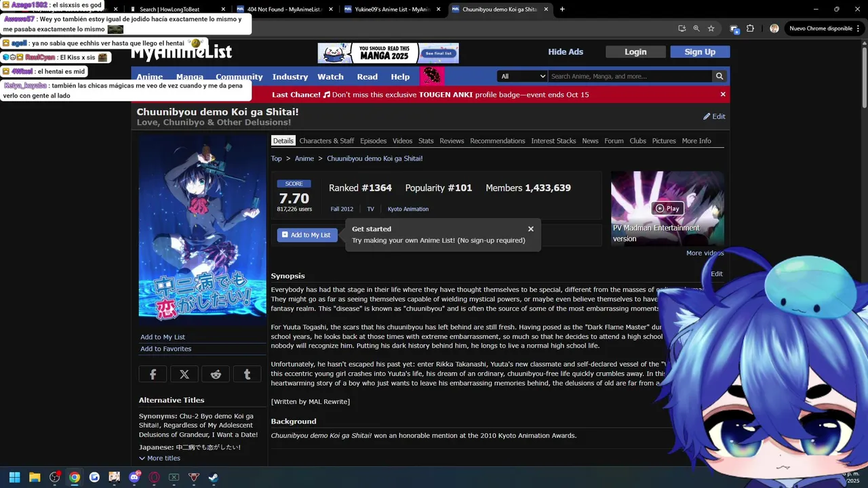Open the Industry menu
Image resolution: width=868 pixels, height=488 pixels.
(x=290, y=77)
